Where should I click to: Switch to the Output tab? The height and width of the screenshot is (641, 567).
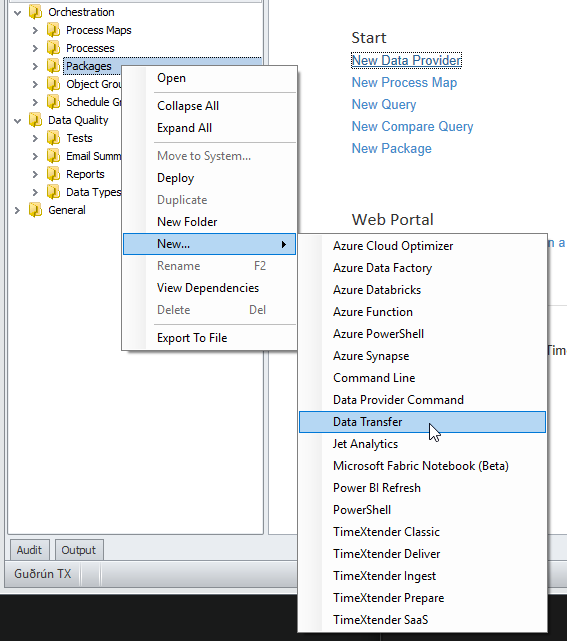pyautogui.click(x=79, y=550)
